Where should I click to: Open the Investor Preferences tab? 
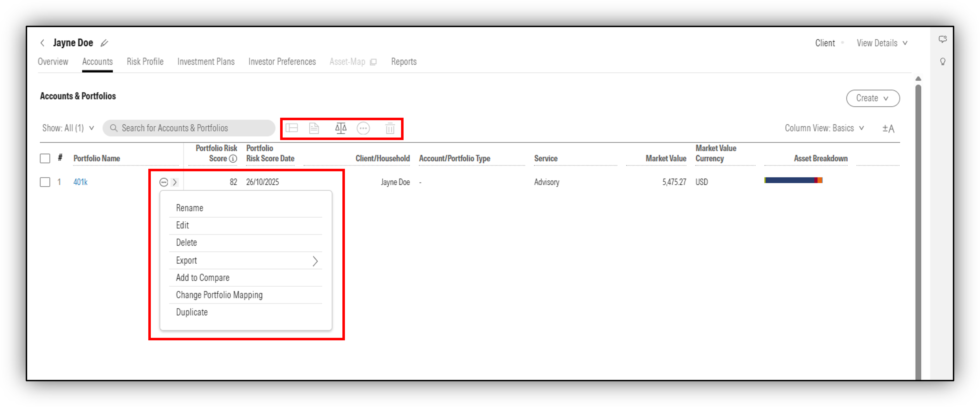(282, 62)
